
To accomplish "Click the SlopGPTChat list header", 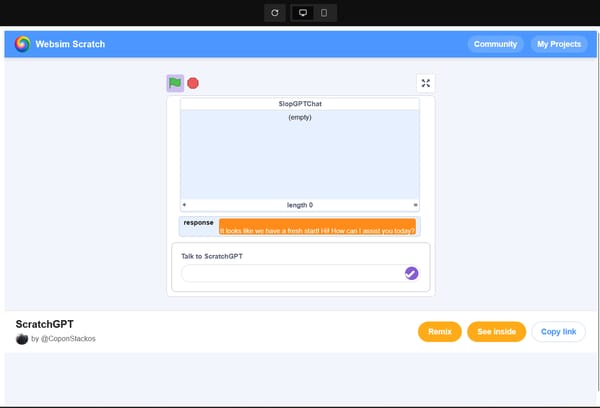I will [300, 104].
